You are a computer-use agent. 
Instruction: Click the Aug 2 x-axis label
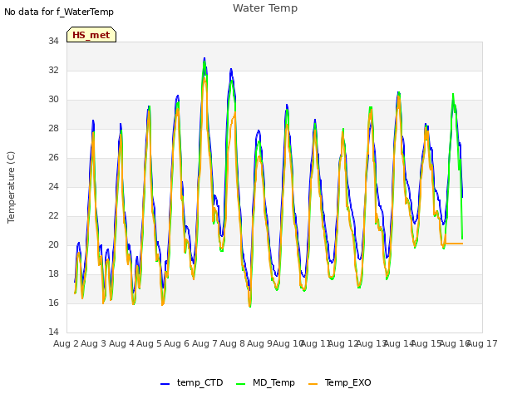(66, 343)
